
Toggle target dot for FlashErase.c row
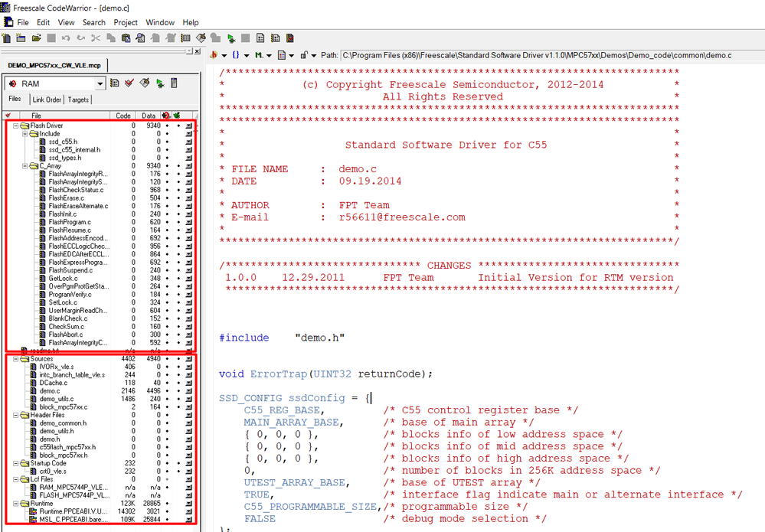pyautogui.click(x=167, y=198)
